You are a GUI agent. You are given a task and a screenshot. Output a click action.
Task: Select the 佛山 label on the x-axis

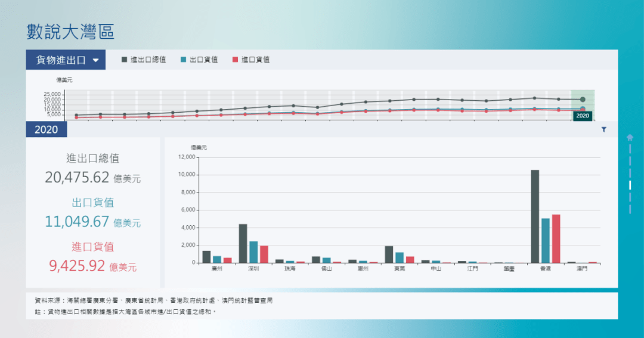326,269
